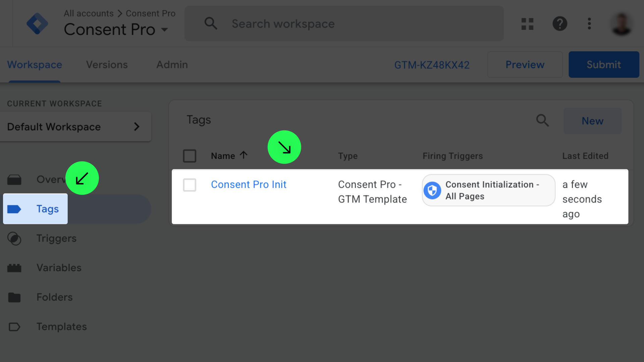The height and width of the screenshot is (362, 644).
Task: Open the Consent Pro Init tag link
Action: tap(249, 184)
